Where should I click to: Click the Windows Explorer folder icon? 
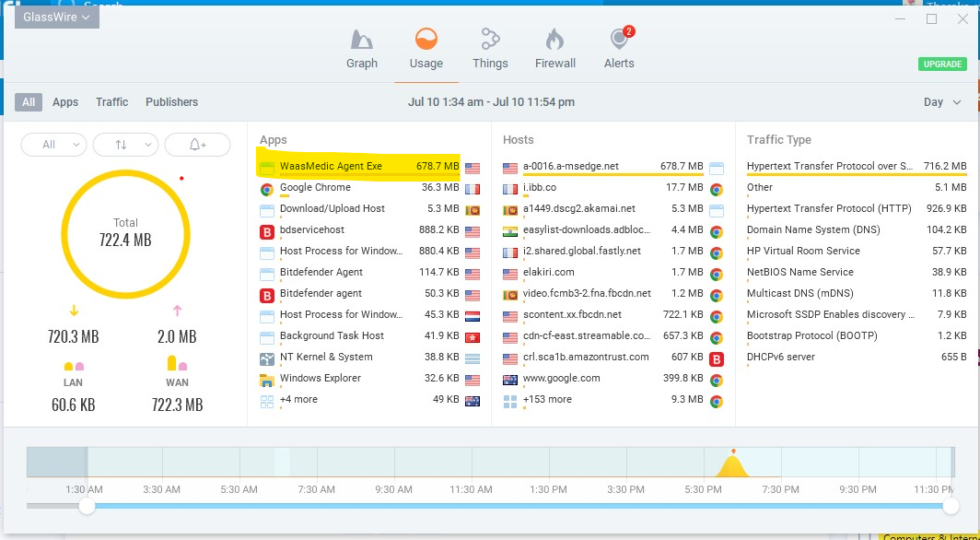pos(267,380)
